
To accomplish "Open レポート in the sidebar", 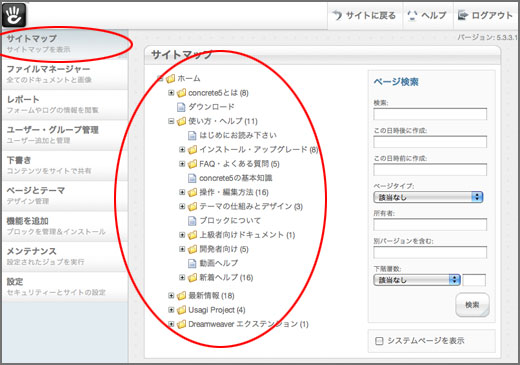I will (65, 104).
